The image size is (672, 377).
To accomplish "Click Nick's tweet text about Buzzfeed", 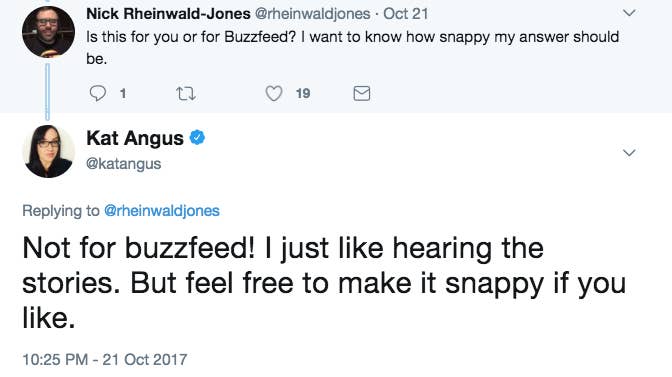I will (352, 48).
